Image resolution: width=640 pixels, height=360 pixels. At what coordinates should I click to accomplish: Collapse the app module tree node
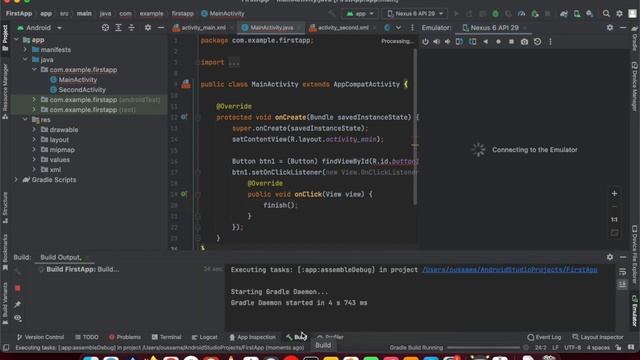16,40
